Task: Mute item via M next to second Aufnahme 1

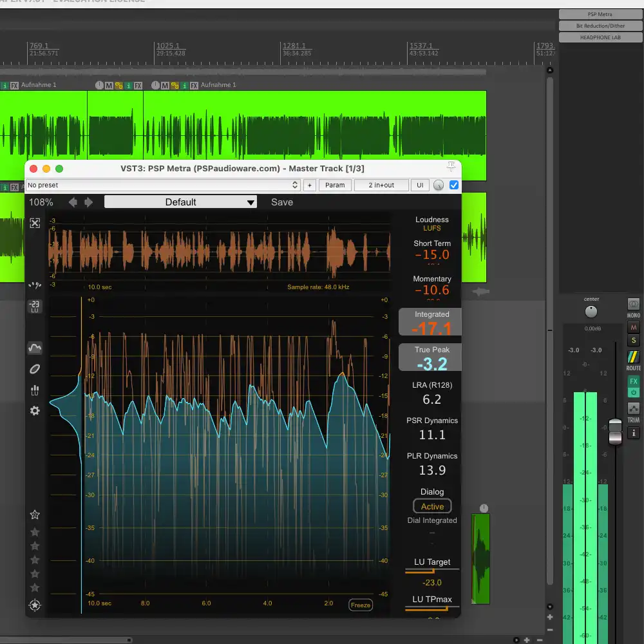Action: point(165,86)
